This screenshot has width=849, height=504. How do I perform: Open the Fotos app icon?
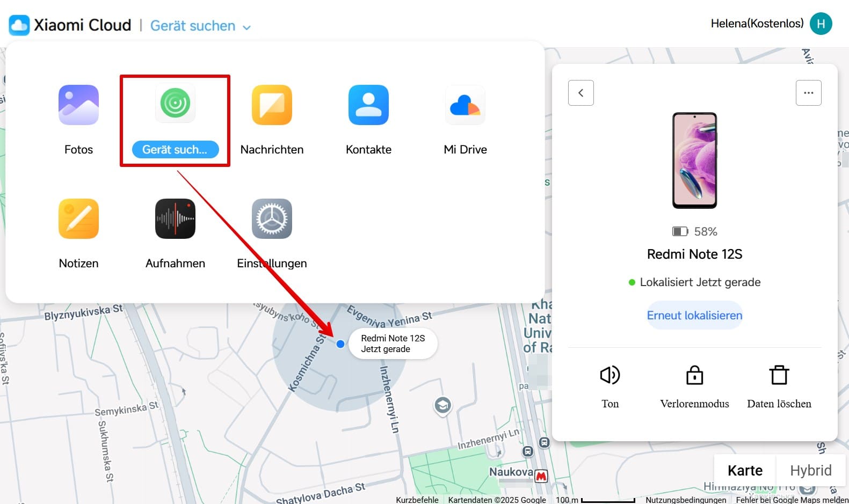78,105
